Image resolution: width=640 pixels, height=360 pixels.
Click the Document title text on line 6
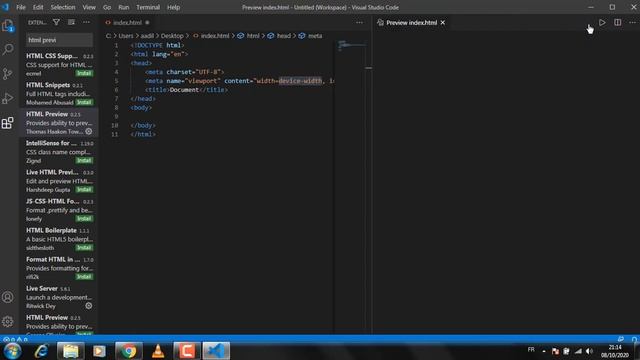coord(184,90)
